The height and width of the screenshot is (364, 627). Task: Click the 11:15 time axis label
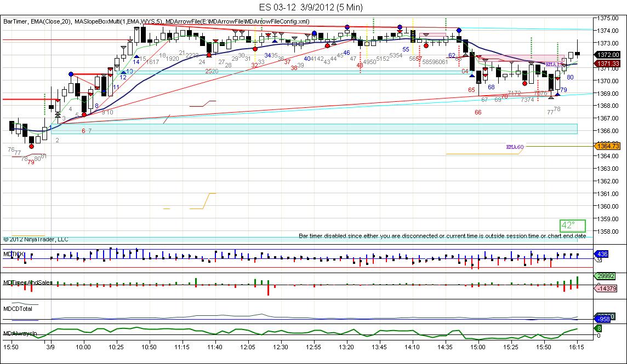click(x=181, y=347)
